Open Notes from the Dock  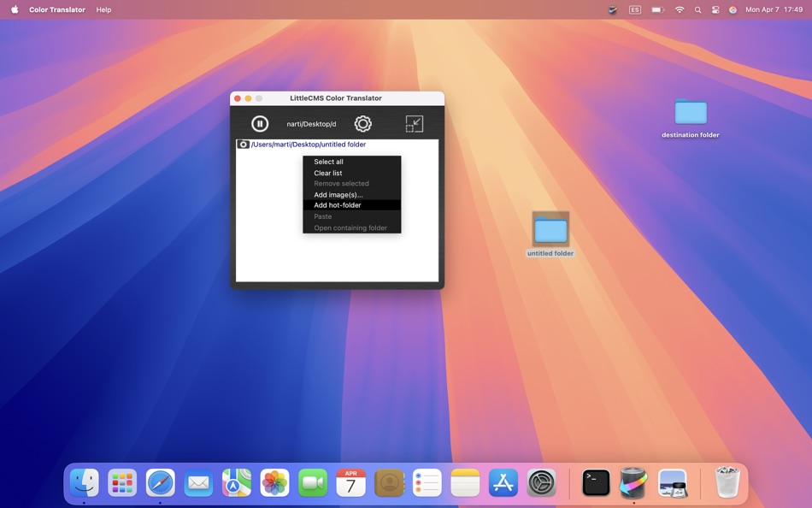tap(465, 482)
